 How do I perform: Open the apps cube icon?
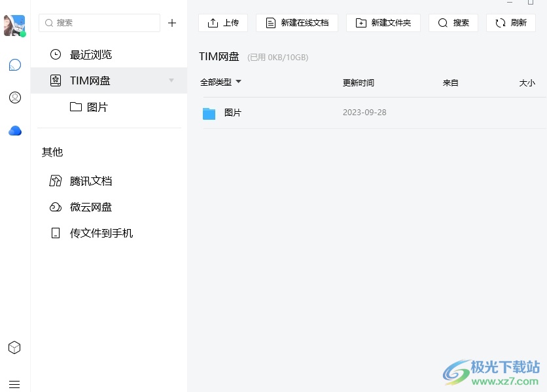click(14, 347)
